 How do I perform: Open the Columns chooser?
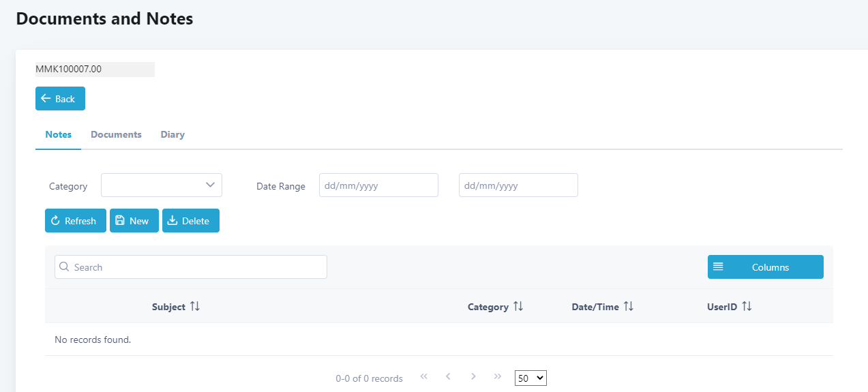[x=765, y=267]
